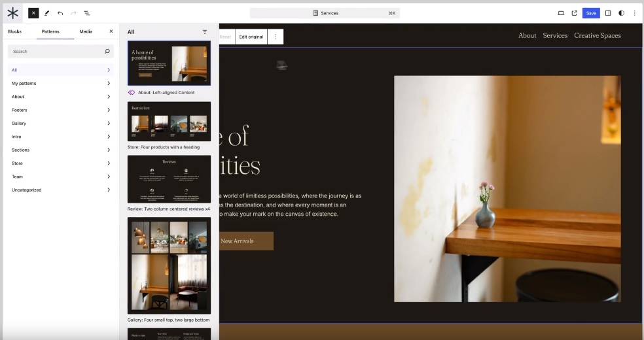644x340 pixels.
Task: Insert the Store: Four products pattern thumbnail
Action: (x=169, y=122)
